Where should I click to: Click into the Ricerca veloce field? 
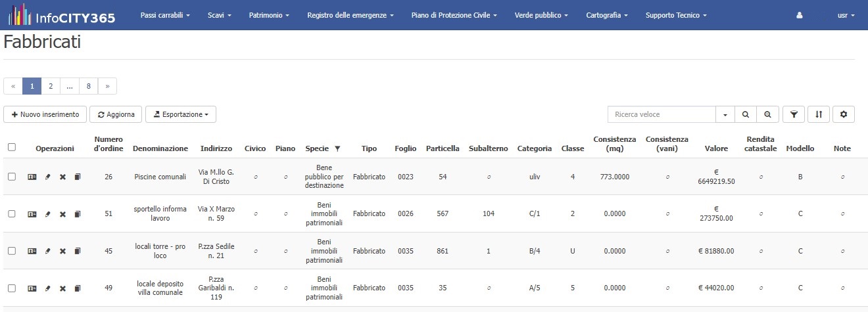[x=662, y=114]
